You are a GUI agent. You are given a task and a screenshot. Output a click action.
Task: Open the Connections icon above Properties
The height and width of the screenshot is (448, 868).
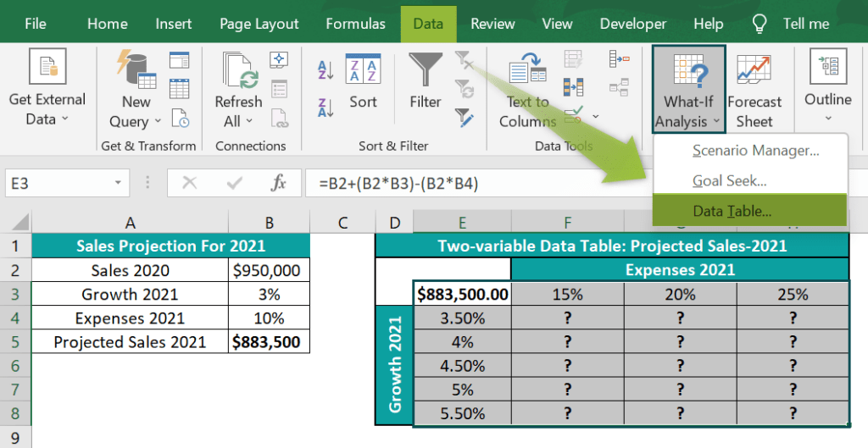tap(279, 59)
